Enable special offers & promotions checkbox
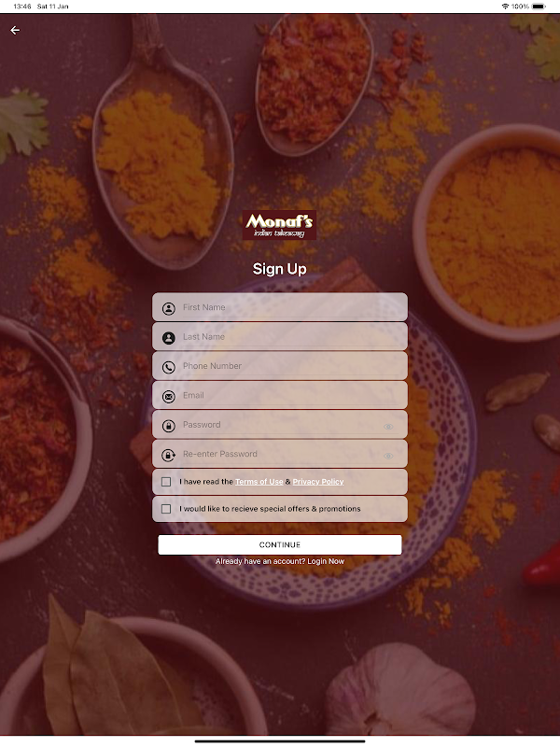 click(166, 509)
